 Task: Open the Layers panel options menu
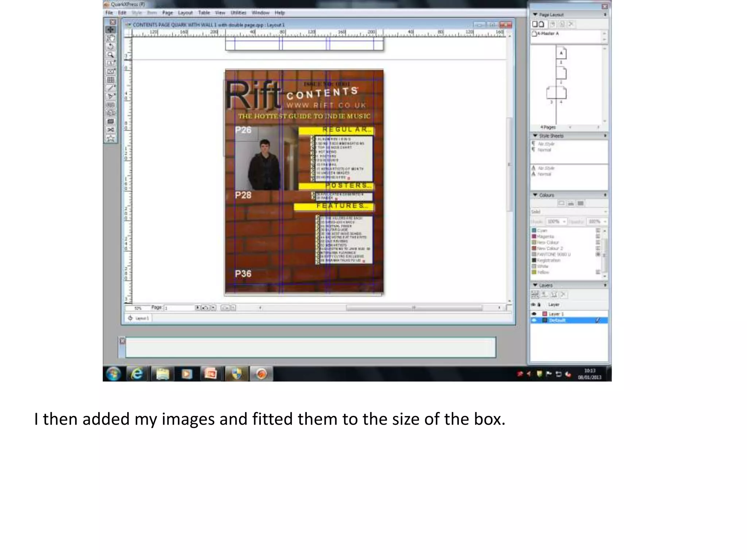[x=605, y=285]
